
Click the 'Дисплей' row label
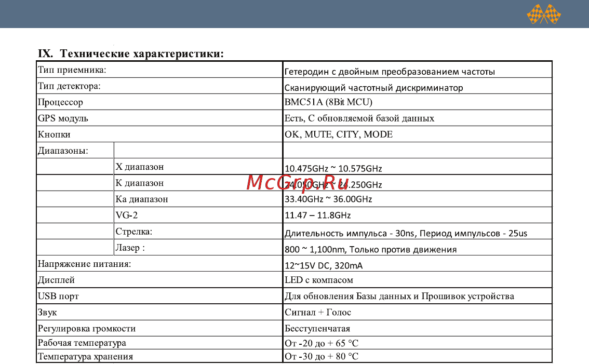[x=56, y=280]
